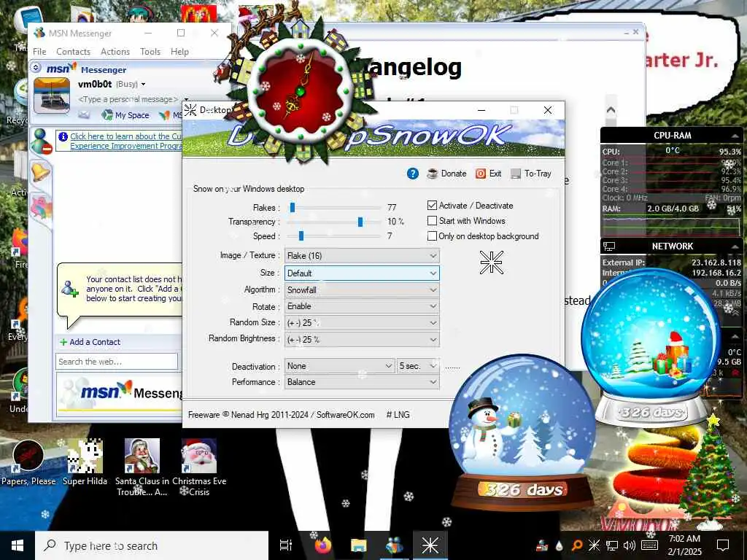The height and width of the screenshot is (560, 747).
Task: Click # LNG language menu in DesktopSnowOK
Action: click(x=398, y=415)
